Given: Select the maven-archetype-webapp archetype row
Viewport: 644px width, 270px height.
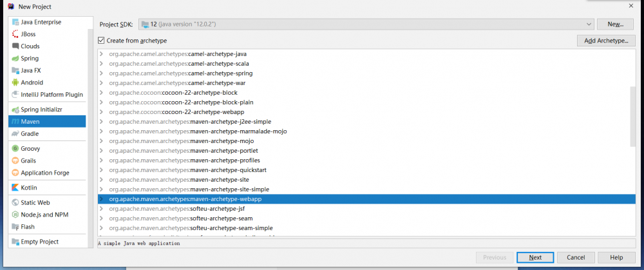Looking at the screenshot, I should (x=361, y=199).
